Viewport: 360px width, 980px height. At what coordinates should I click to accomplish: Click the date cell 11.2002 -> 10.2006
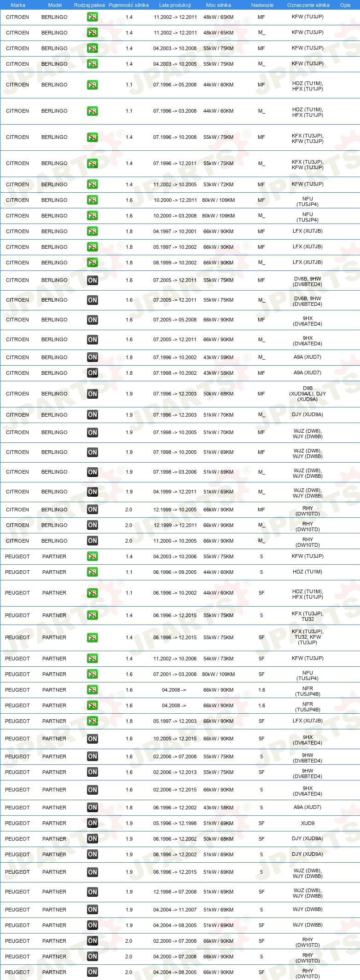175,659
